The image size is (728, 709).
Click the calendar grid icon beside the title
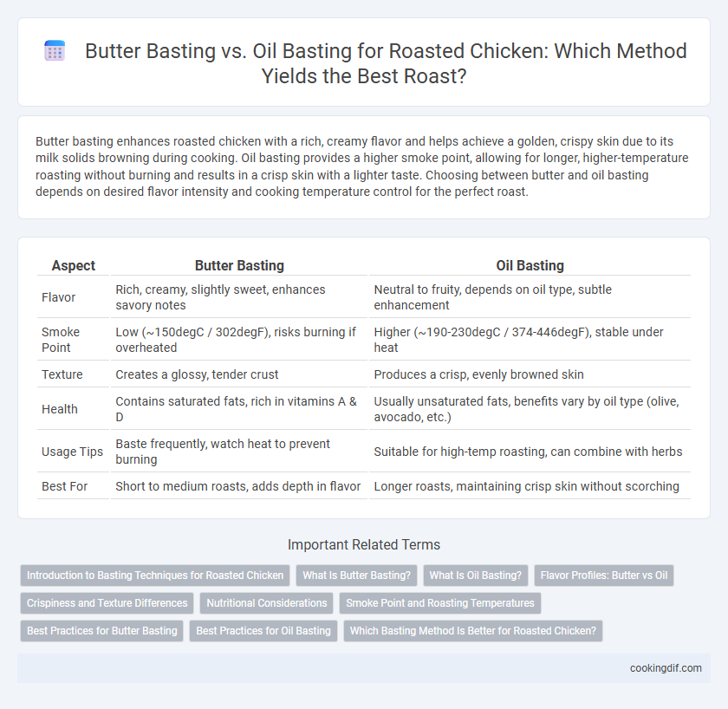click(x=55, y=50)
